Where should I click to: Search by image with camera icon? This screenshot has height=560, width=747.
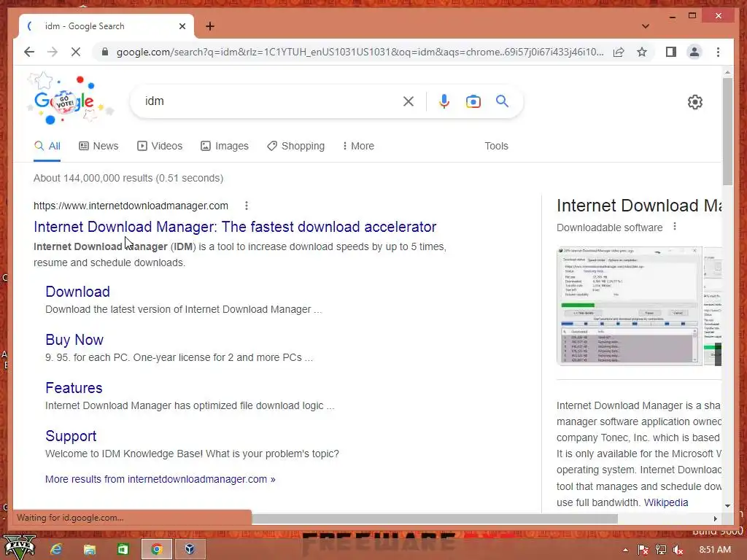[473, 101]
